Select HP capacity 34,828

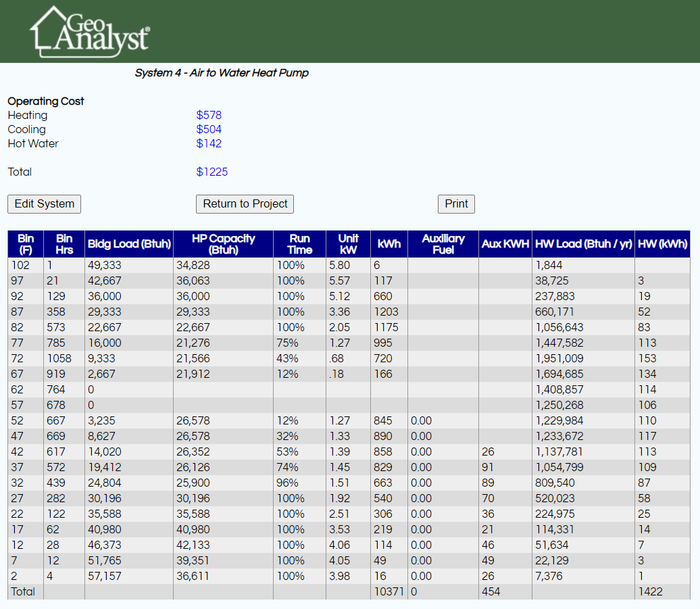point(193,265)
